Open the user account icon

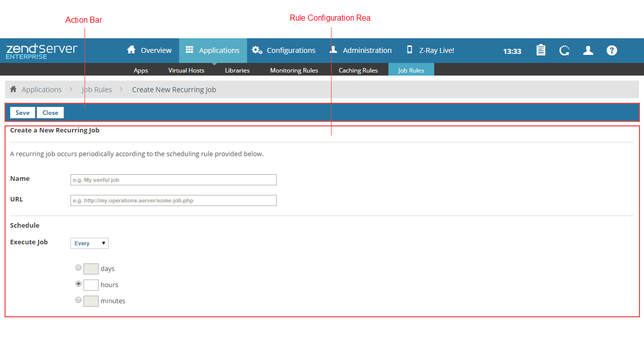tap(588, 50)
